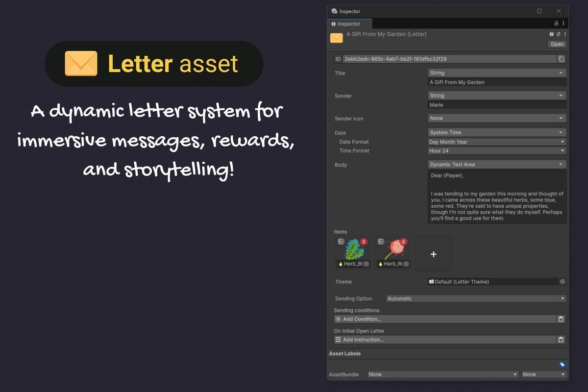Open the Inspector help (question mark icon)
The image size is (588, 392).
pos(551,34)
